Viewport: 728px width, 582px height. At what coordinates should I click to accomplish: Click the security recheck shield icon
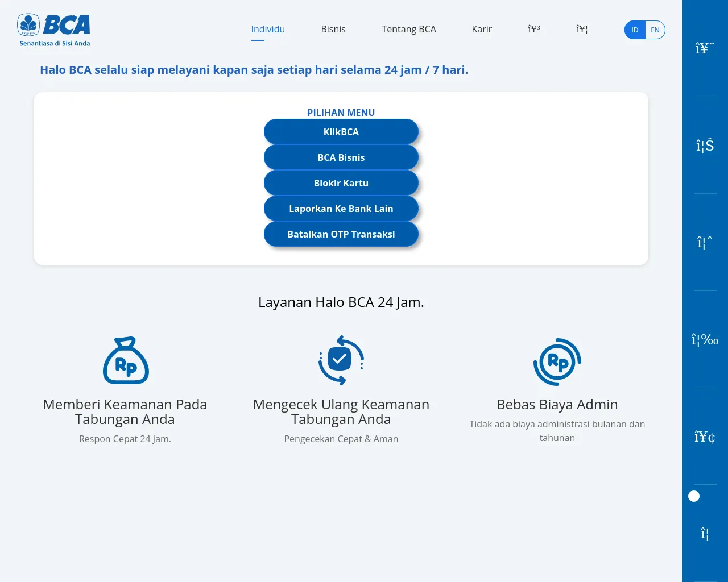[341, 360]
